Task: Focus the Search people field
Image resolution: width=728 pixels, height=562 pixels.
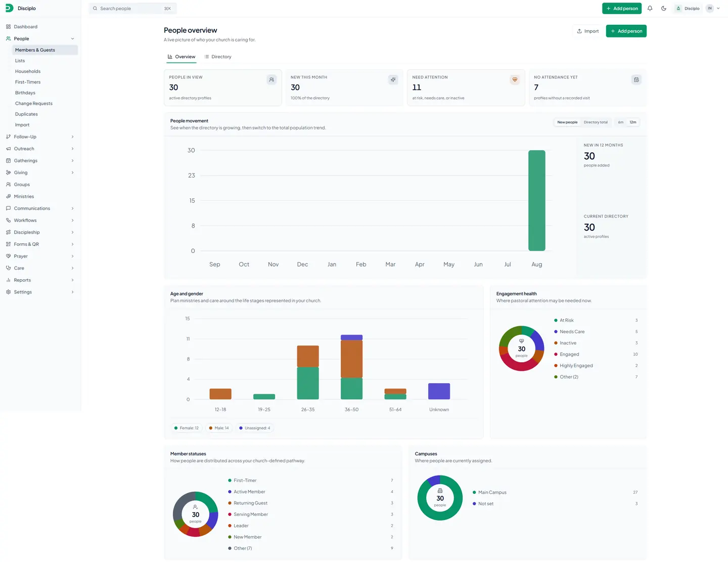Action: (x=133, y=9)
